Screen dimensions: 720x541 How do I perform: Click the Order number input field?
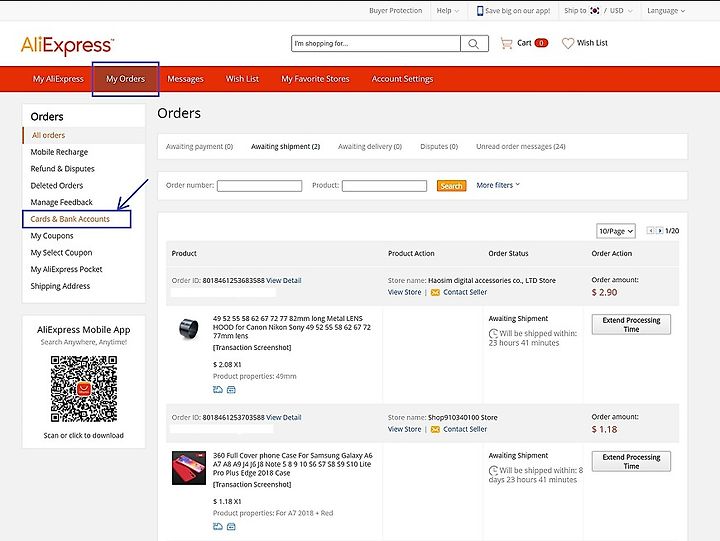click(x=259, y=186)
